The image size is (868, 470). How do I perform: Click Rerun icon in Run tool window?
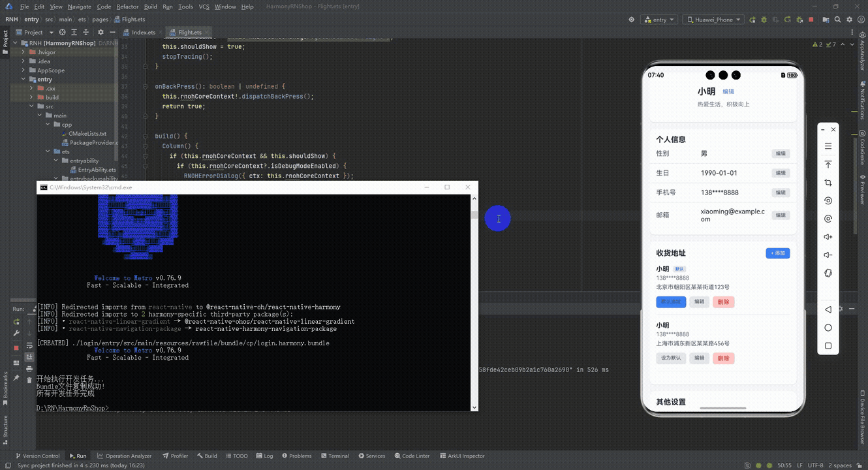tap(17, 322)
